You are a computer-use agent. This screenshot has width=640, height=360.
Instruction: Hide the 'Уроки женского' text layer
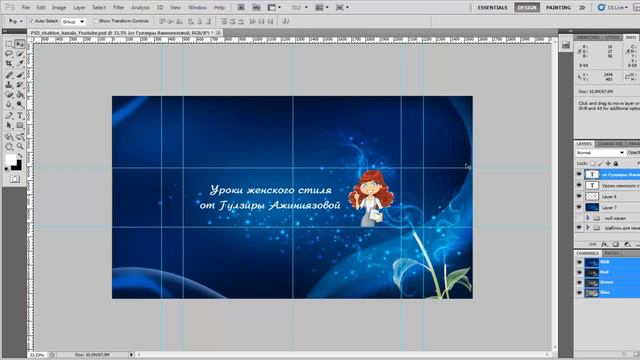coord(579,185)
